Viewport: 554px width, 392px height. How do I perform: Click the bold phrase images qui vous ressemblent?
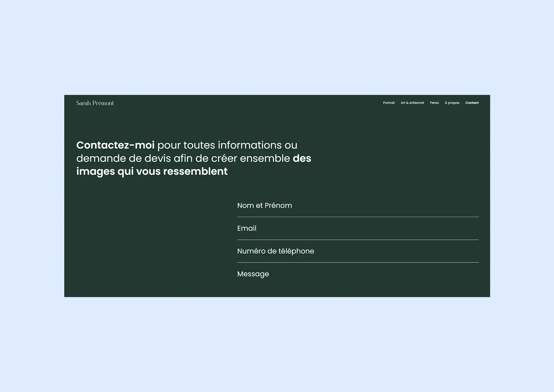(152, 171)
